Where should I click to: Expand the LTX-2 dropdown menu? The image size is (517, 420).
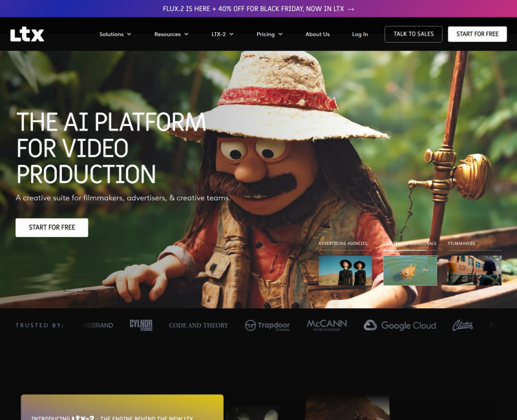[222, 34]
